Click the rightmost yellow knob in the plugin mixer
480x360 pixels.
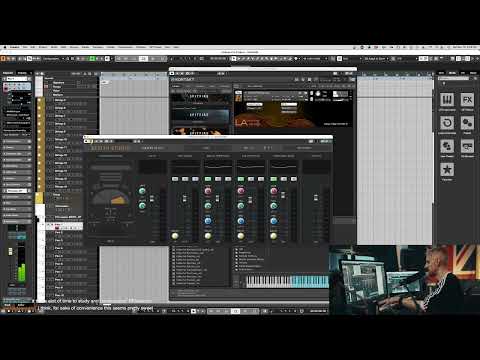tap(274, 236)
